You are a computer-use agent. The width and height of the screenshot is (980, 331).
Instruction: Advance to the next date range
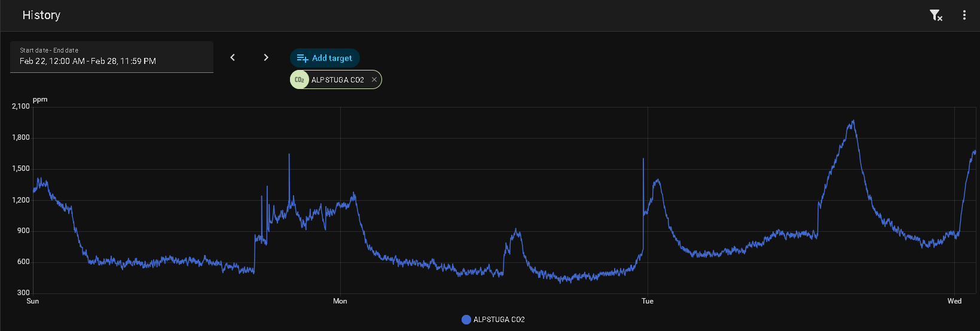click(x=266, y=57)
